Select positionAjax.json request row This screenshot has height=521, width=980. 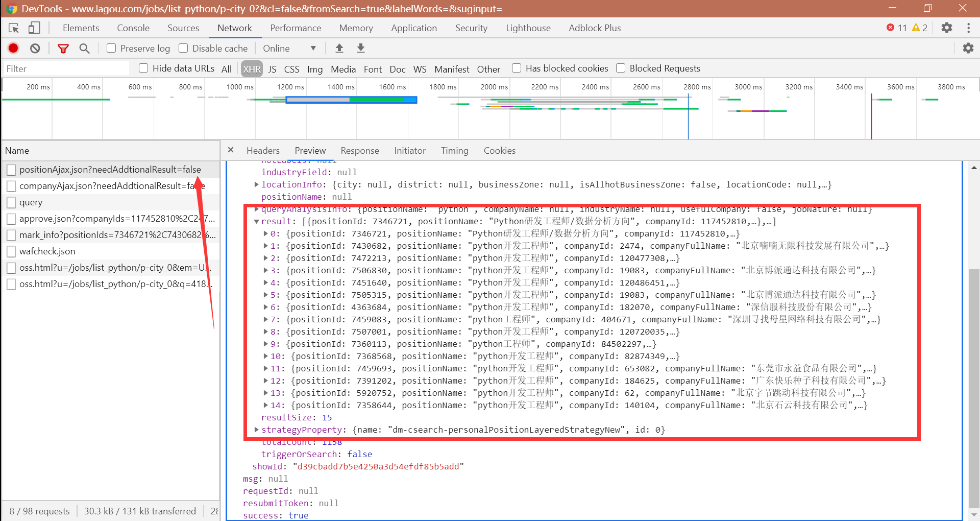coord(111,170)
